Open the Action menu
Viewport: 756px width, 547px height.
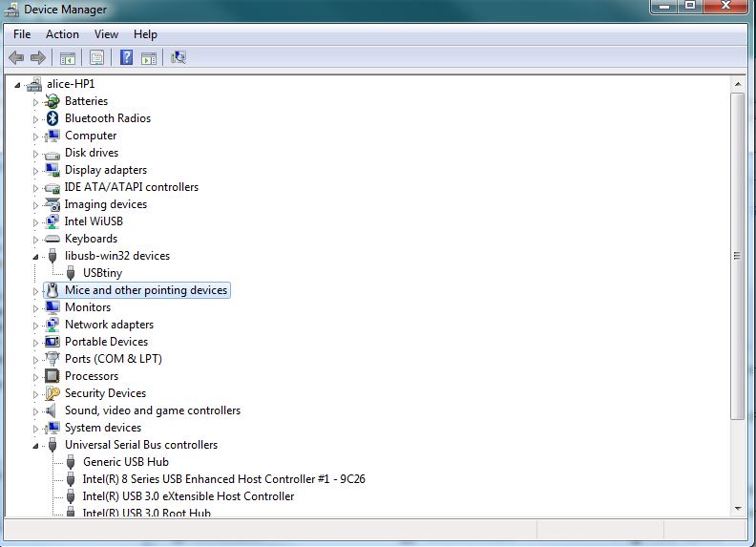pos(62,34)
